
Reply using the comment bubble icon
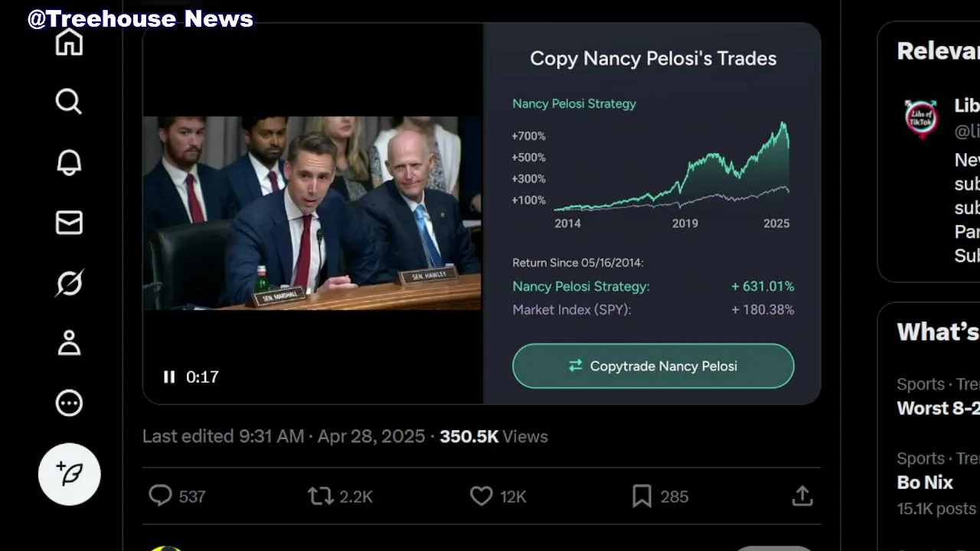tap(160, 496)
